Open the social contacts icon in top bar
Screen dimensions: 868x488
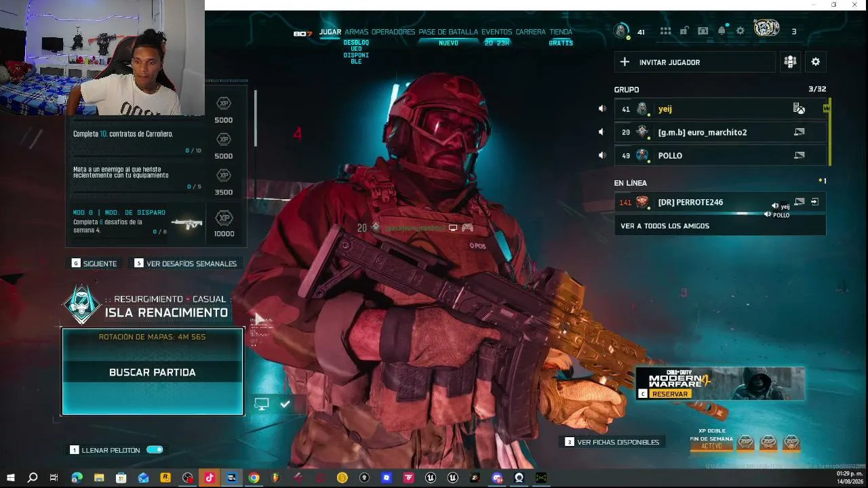[x=703, y=31]
